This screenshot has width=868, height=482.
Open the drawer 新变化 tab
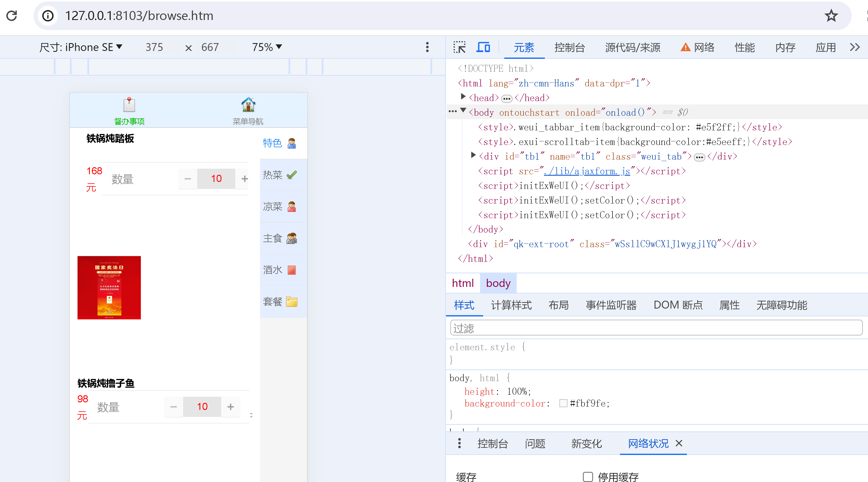point(586,444)
